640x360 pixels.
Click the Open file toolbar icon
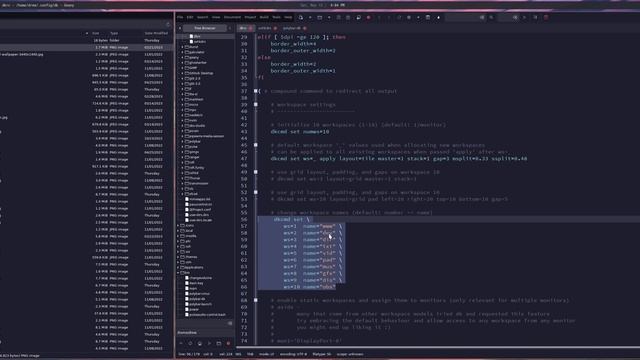[320, 18]
